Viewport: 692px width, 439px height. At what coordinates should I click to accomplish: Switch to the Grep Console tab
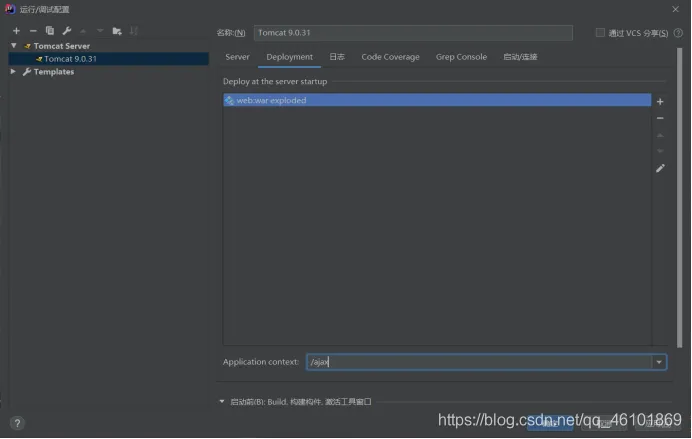point(461,57)
